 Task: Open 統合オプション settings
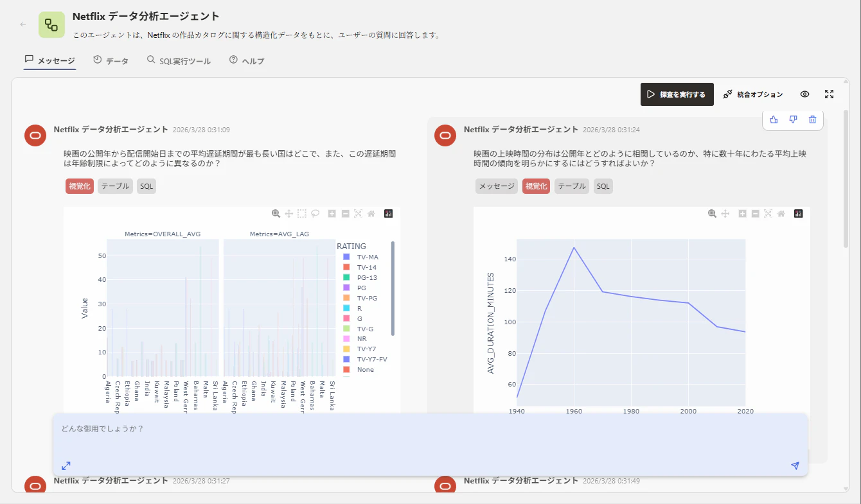coord(753,94)
